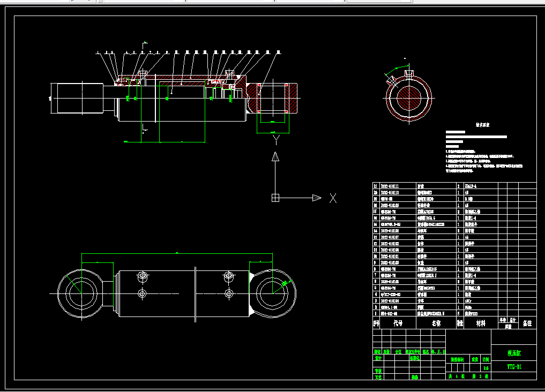The width and height of the screenshot is (545, 392).
Task: Select the X axis label of UCS icon
Action: click(x=333, y=198)
